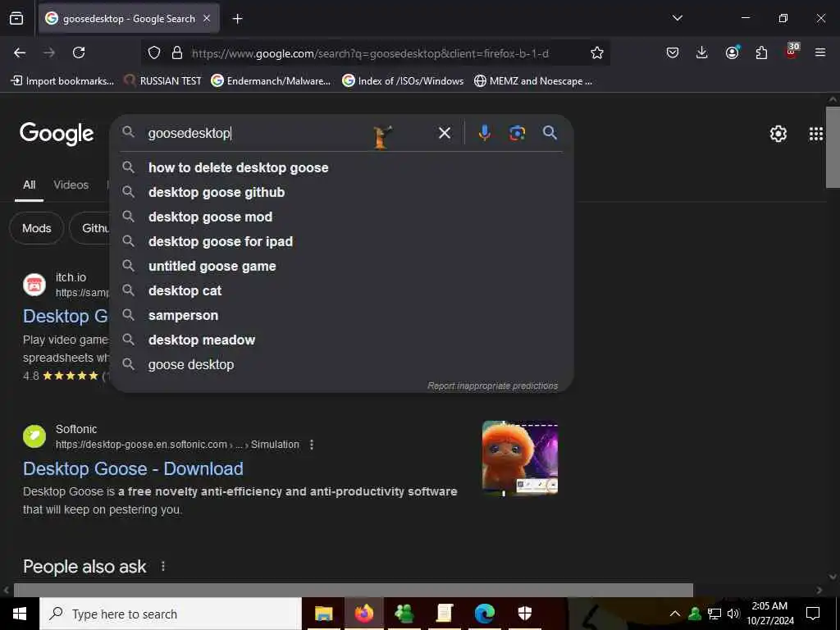The image size is (840, 630).
Task: Click Report inappropriate predictions link
Action: [492, 386]
